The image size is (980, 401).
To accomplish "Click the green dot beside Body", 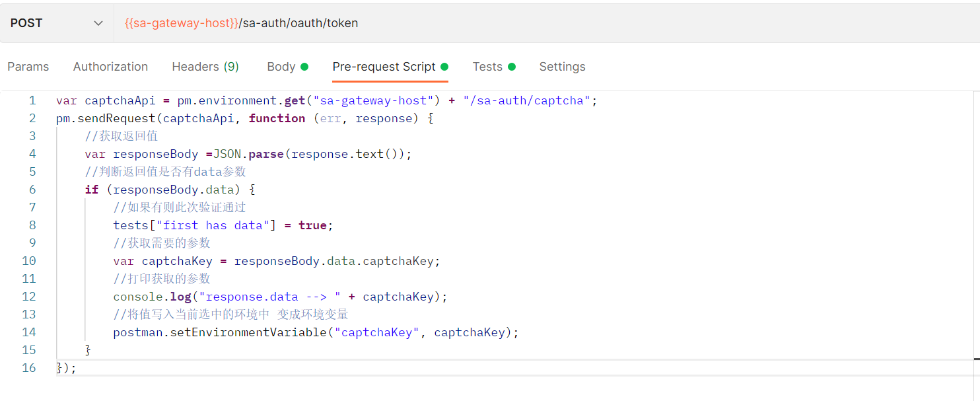I will click(304, 67).
